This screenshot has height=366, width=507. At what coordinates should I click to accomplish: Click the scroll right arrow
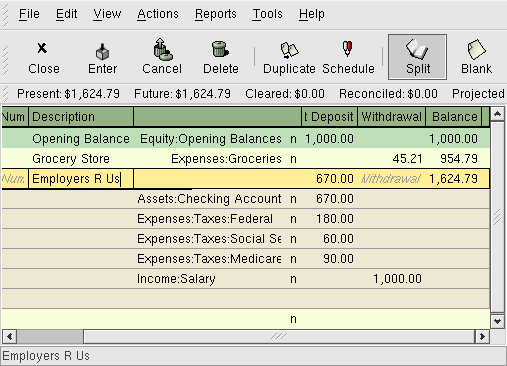(482, 336)
